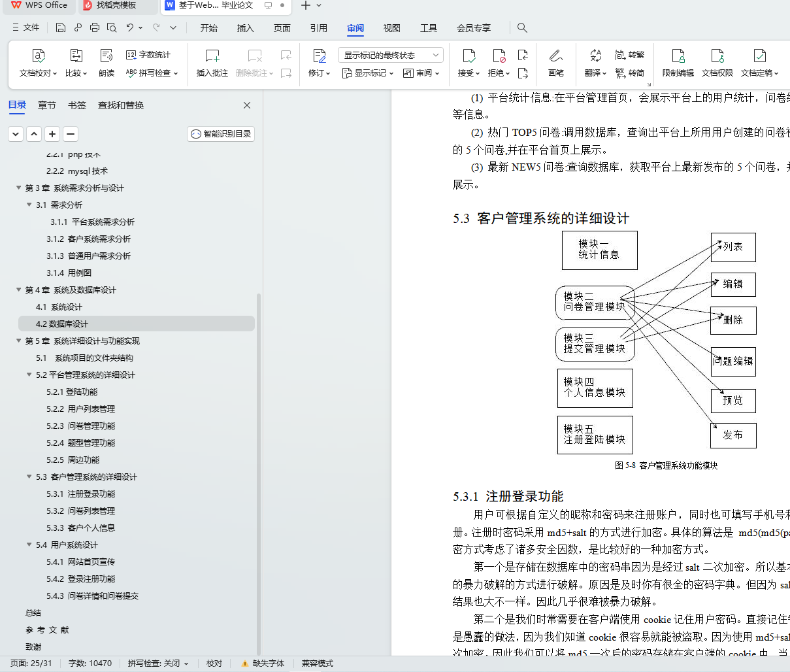Click the collapse-all up chevron button
The image size is (790, 672).
34,134
